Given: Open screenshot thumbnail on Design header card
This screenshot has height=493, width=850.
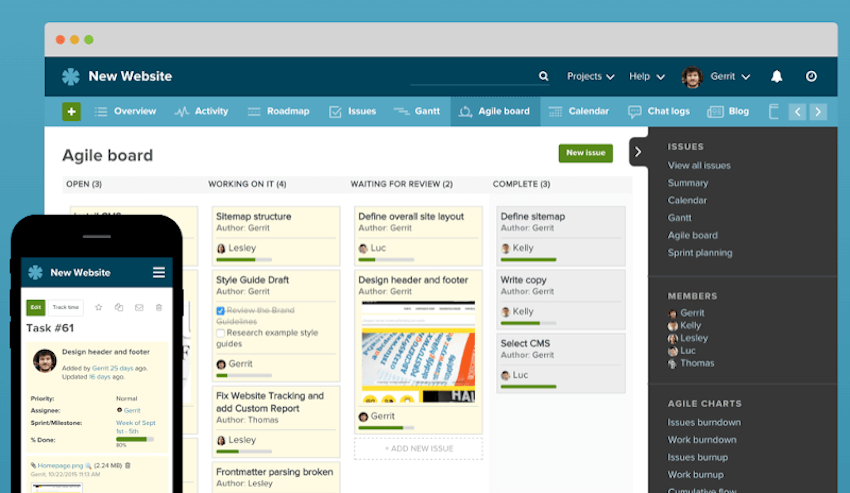Looking at the screenshot, I should click(418, 352).
